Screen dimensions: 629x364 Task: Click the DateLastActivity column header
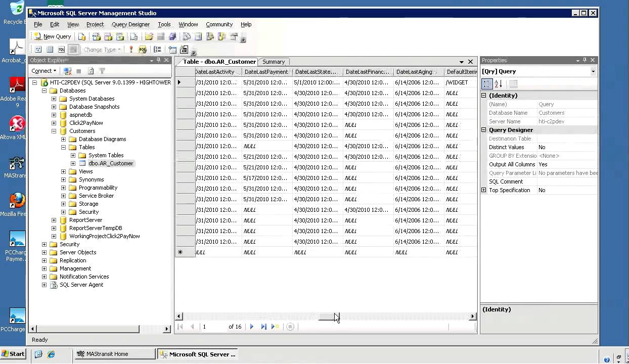click(x=218, y=72)
